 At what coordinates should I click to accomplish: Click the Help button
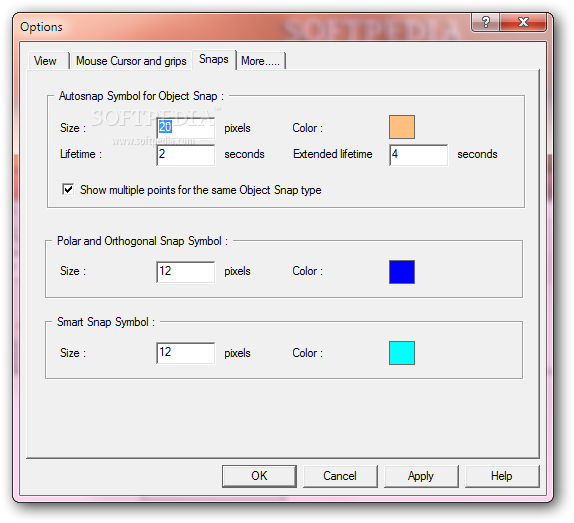click(502, 476)
